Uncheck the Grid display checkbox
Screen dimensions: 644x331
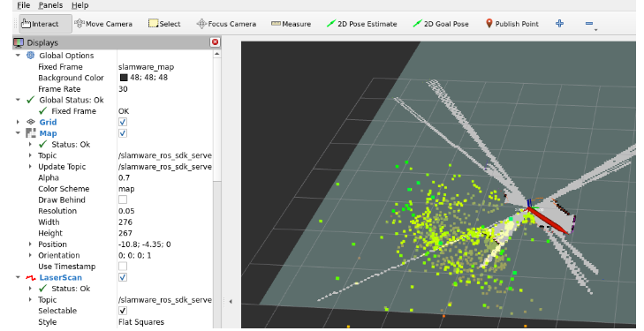pos(123,122)
